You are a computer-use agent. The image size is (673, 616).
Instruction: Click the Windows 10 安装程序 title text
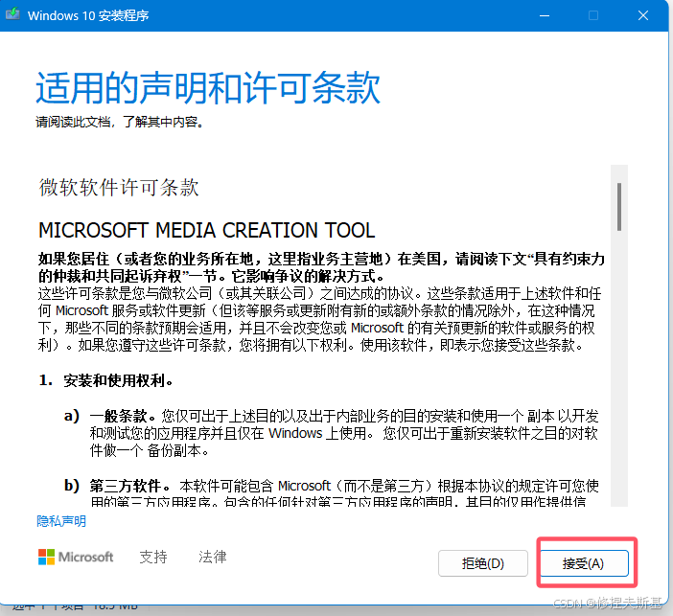88,15
